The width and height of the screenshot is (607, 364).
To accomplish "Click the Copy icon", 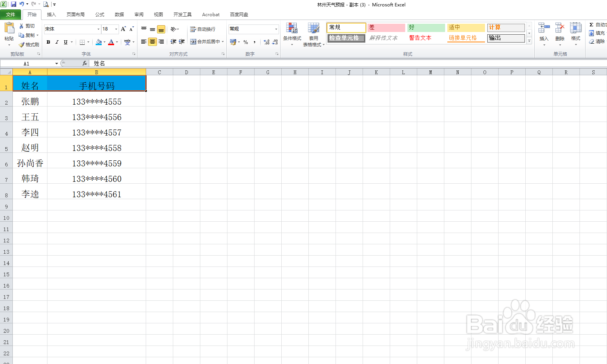I will tap(21, 35).
